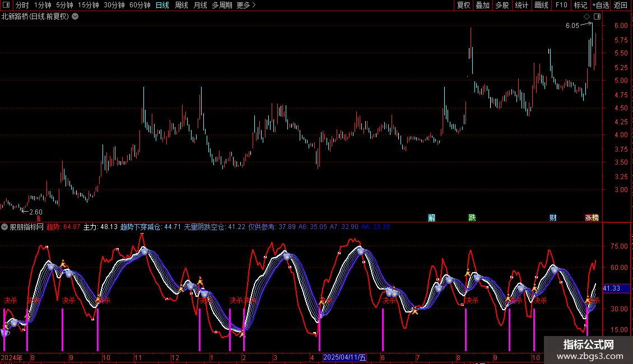Select the 5分钟 period tab
Viewport: 633px width, 364px height.
click(x=64, y=5)
